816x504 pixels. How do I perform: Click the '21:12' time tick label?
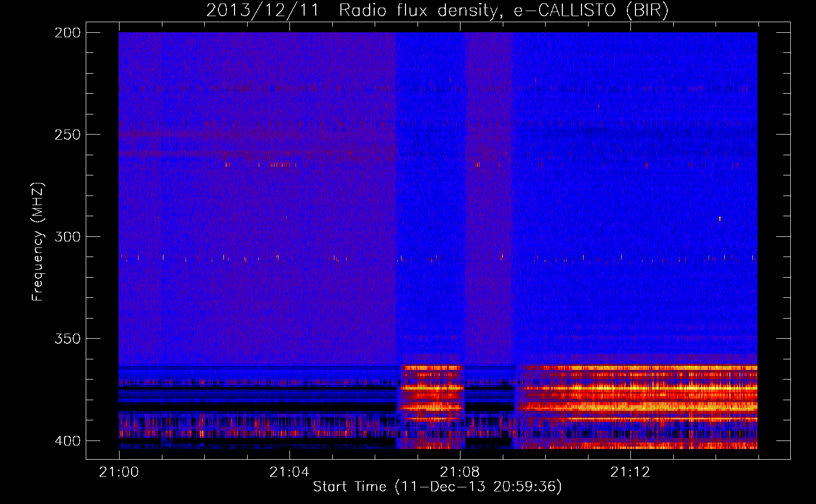tap(630, 472)
